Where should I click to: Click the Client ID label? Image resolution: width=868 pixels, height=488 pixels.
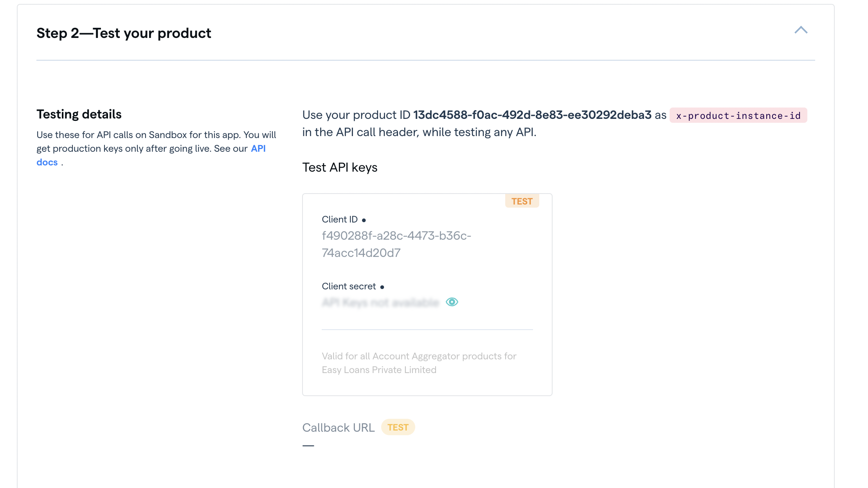(x=339, y=219)
